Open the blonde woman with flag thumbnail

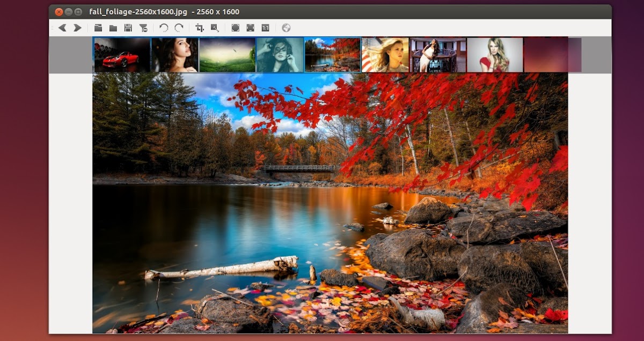pyautogui.click(x=385, y=54)
